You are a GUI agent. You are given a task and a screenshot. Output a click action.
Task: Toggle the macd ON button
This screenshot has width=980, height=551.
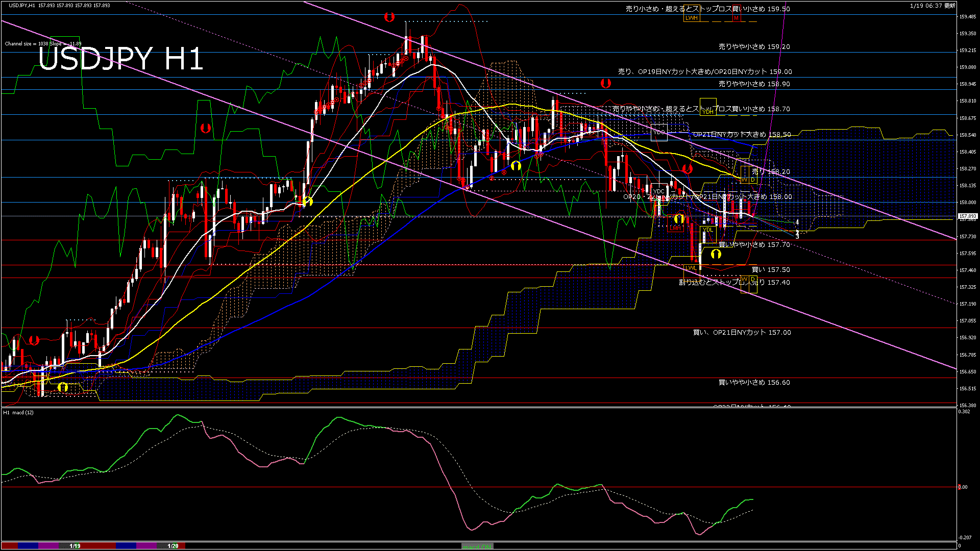click(477, 546)
